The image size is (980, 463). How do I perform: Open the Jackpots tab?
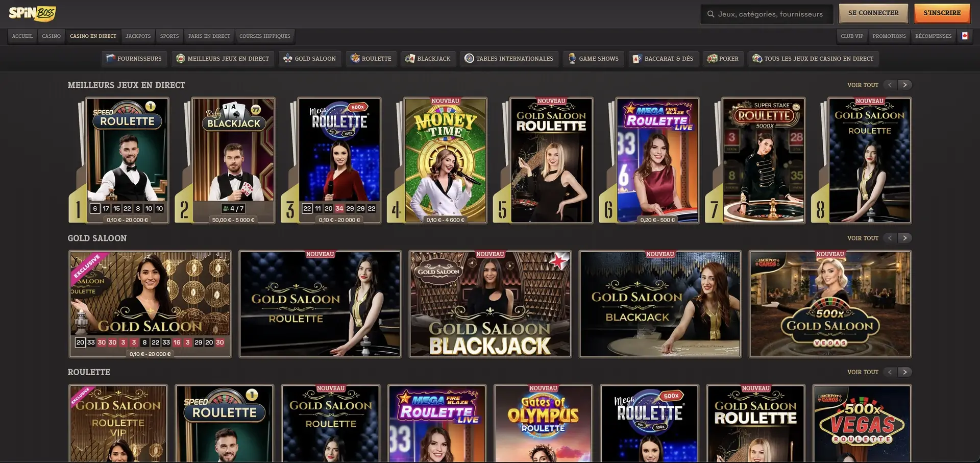pos(138,36)
